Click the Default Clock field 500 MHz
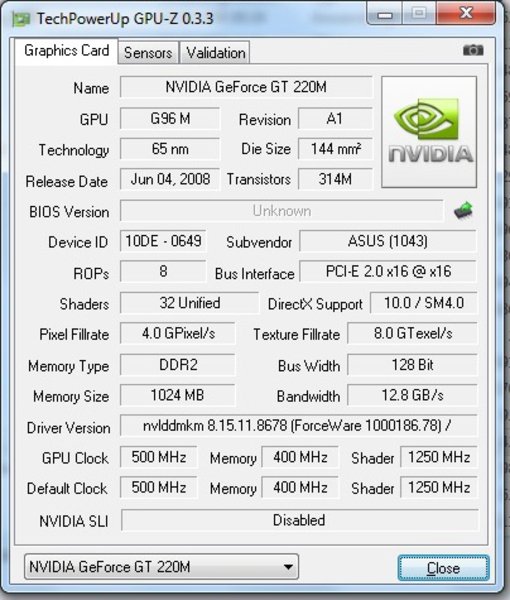Screen dimensions: 510x600 158,488
